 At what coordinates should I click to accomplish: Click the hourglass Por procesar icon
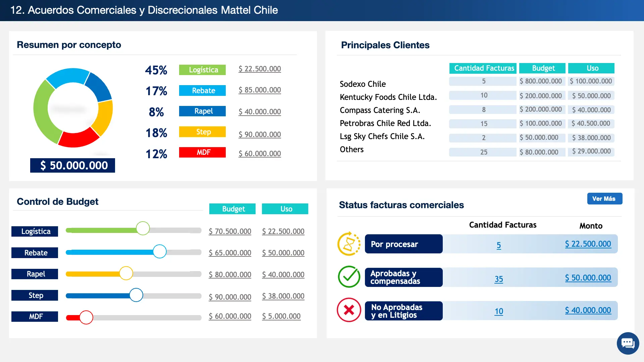coord(349,244)
